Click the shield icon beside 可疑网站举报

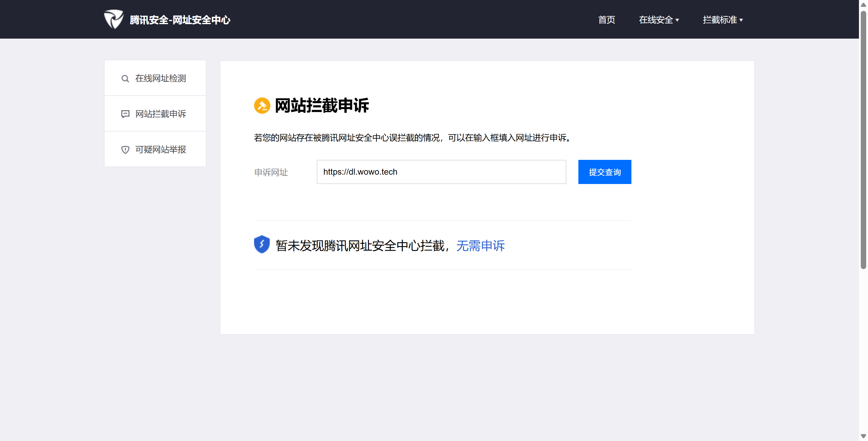pos(125,150)
